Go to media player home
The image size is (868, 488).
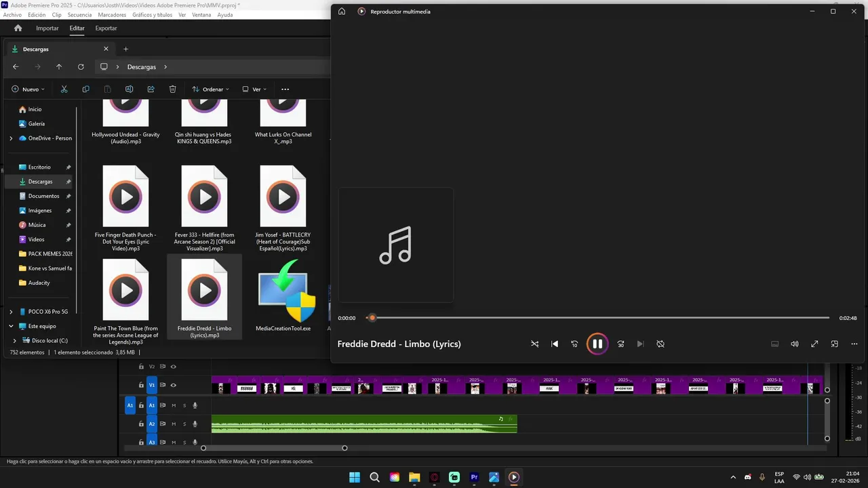pyautogui.click(x=342, y=12)
